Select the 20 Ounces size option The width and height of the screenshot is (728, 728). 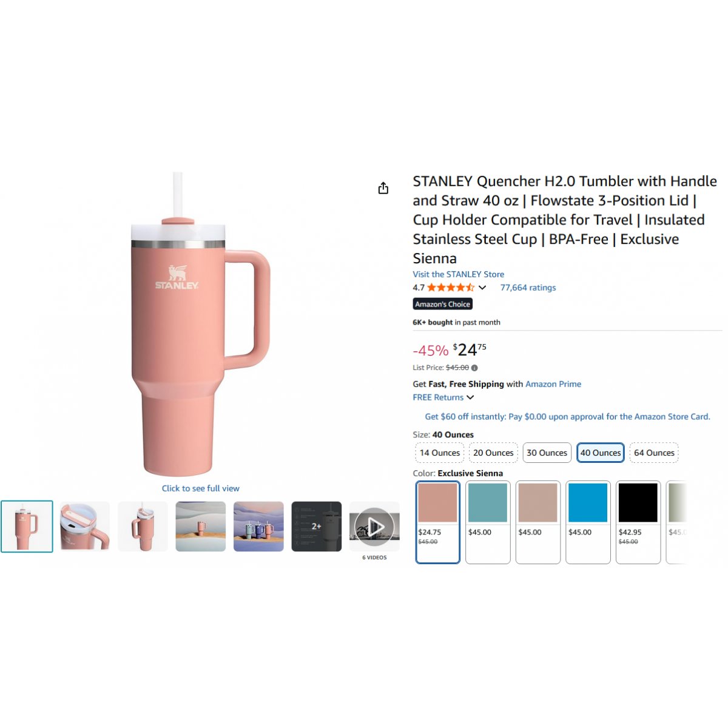pos(493,453)
